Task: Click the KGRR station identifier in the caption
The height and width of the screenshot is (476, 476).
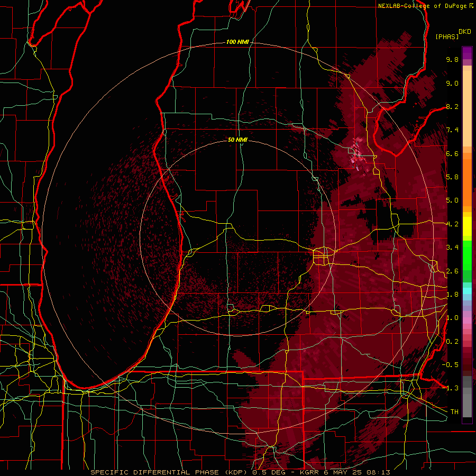Action: (x=309, y=472)
